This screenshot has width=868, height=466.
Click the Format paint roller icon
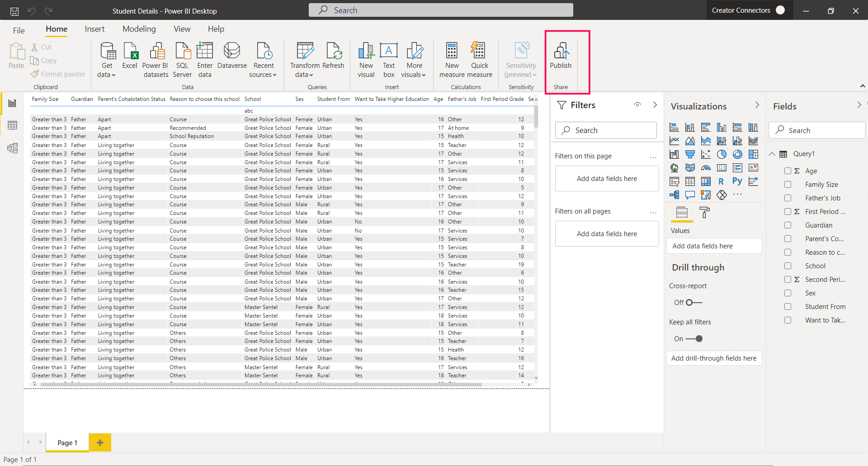(x=704, y=212)
